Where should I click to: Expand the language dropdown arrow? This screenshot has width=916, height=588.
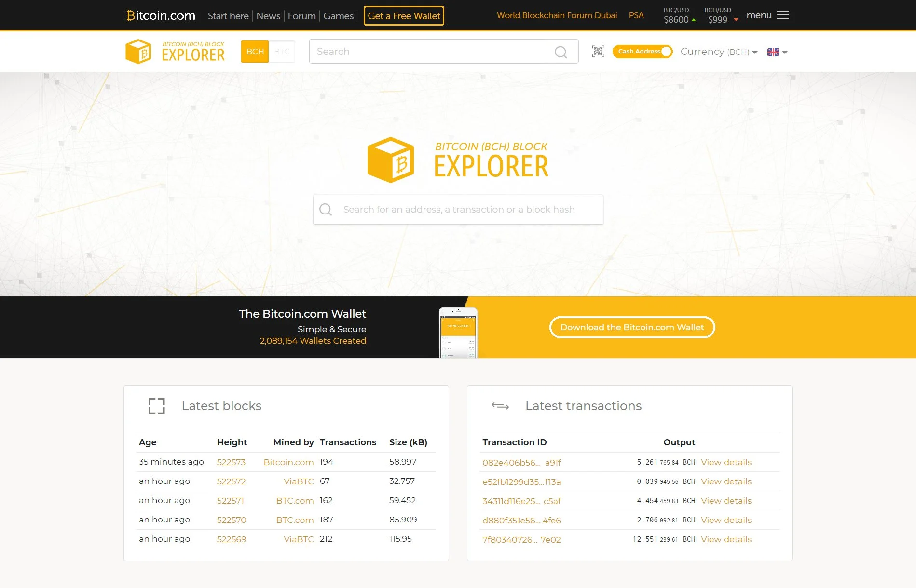point(785,52)
